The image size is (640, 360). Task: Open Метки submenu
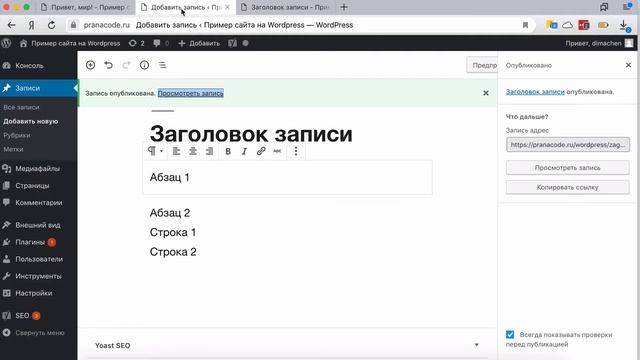(x=13, y=149)
